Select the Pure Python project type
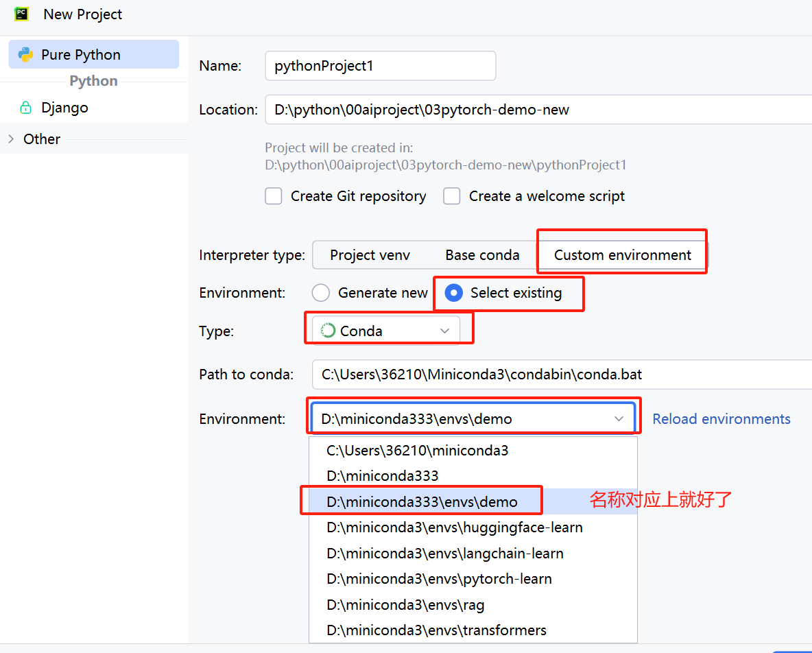Image resolution: width=812 pixels, height=653 pixels. (x=80, y=55)
